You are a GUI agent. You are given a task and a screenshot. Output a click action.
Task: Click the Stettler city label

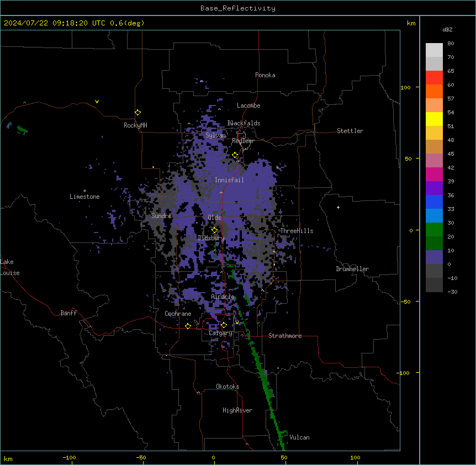click(x=350, y=131)
